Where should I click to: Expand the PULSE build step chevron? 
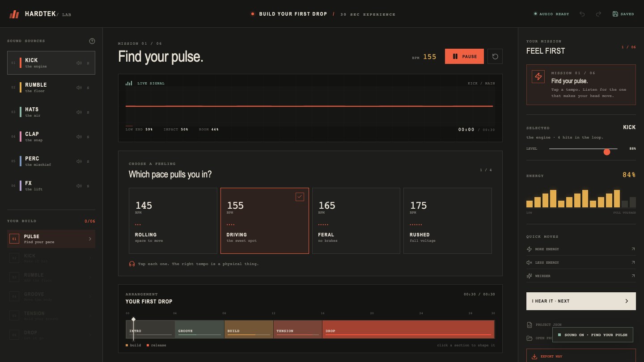click(x=90, y=239)
